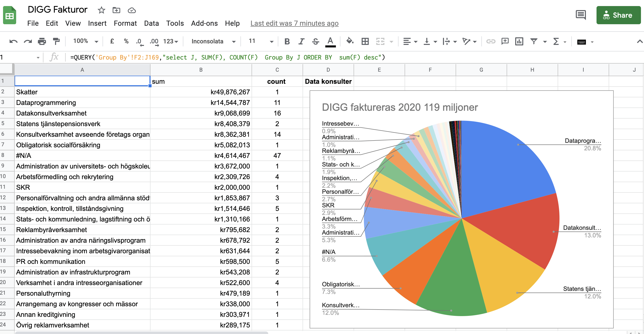Expand the Inconsolata font dropdown
The image size is (644, 334).
[x=213, y=41]
